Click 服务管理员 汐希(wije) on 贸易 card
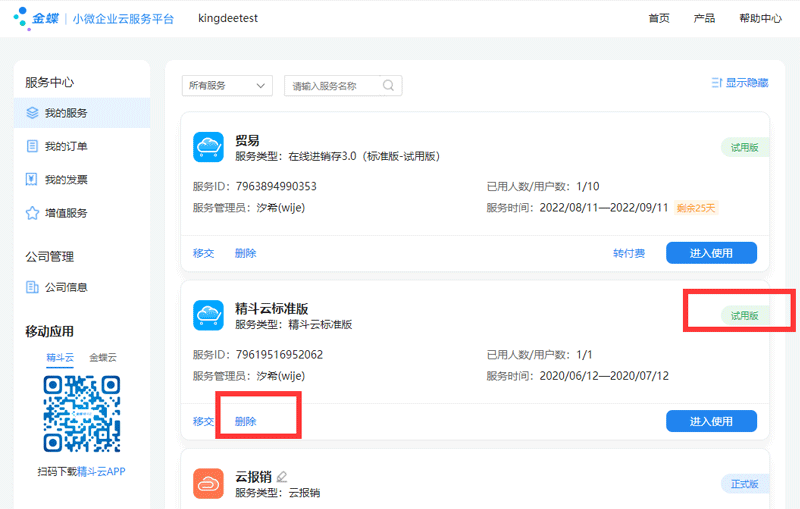This screenshot has width=800, height=509. tap(249, 208)
